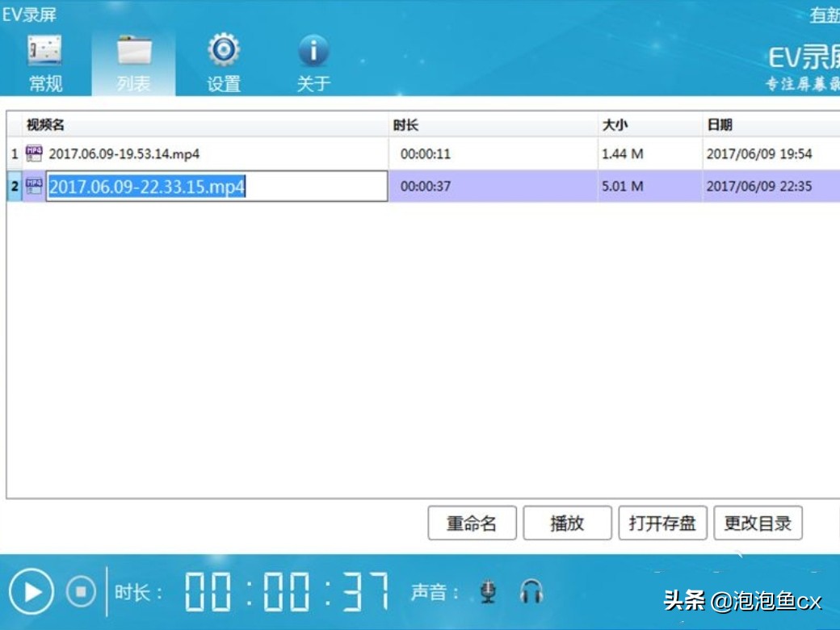Change output directory with 更改目录
Viewport: 840px width, 630px height.
coord(758,523)
